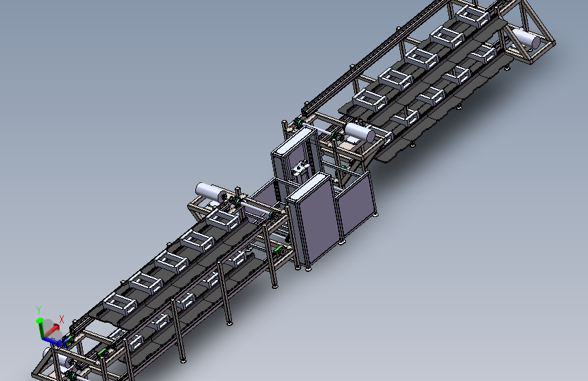588x381 pixels.
Task: Click the red X axis of the orientation triad
Action: (53, 330)
